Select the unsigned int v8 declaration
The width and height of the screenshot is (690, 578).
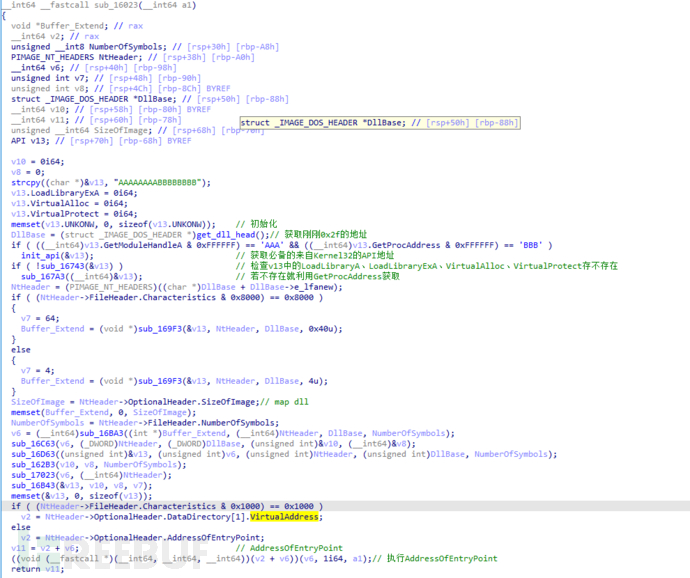pyautogui.click(x=50, y=88)
